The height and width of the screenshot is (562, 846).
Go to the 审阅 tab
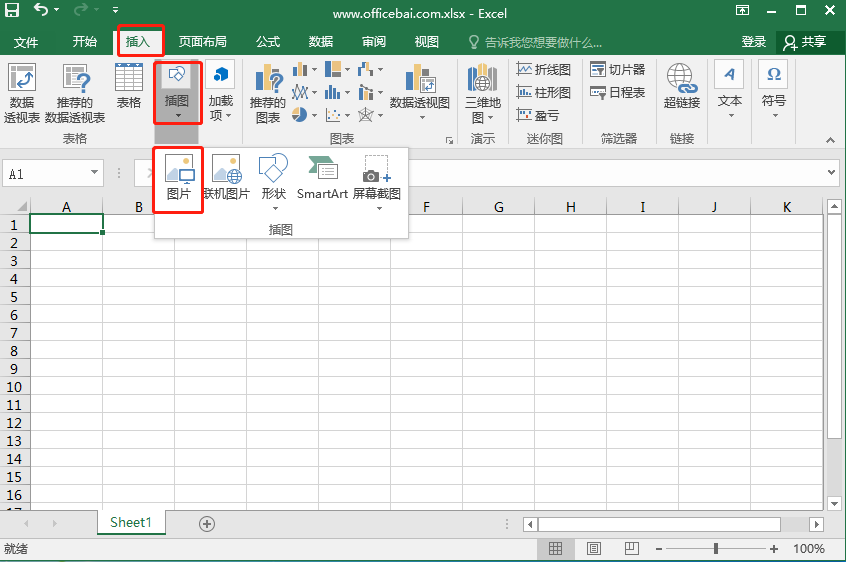(x=374, y=42)
